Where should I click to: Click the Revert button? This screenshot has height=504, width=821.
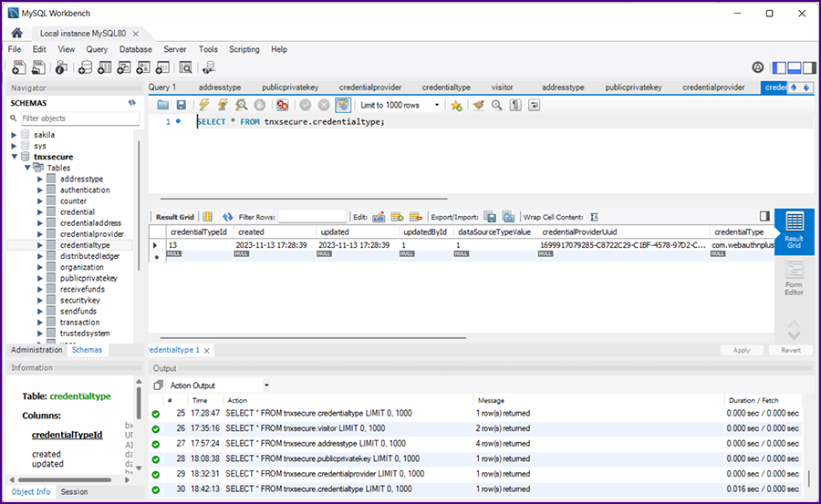click(x=791, y=350)
